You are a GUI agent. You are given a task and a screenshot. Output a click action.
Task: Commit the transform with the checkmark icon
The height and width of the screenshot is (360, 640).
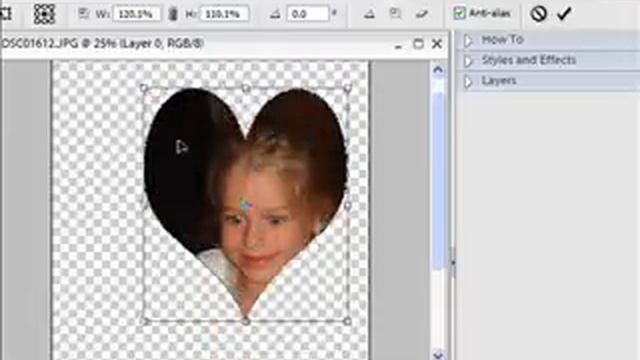tap(564, 14)
